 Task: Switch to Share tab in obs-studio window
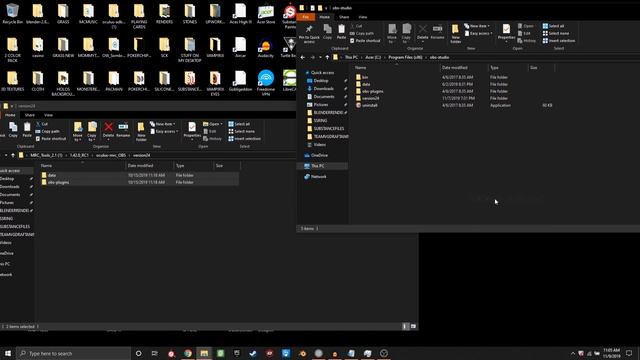click(x=344, y=17)
